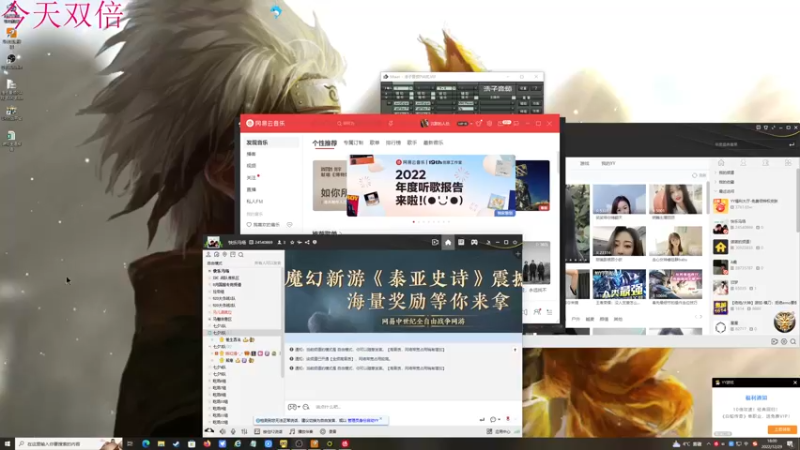Open first female streamer thumbnail in YY

[x=619, y=199]
